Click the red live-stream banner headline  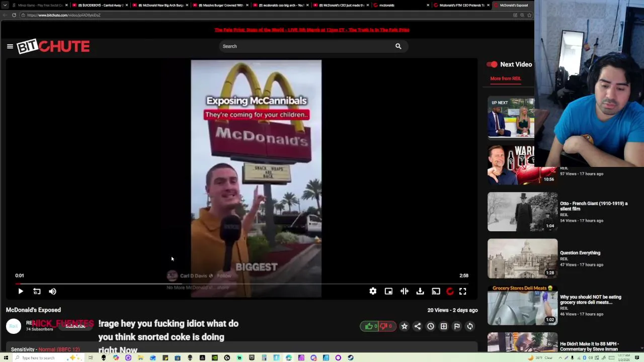click(312, 30)
